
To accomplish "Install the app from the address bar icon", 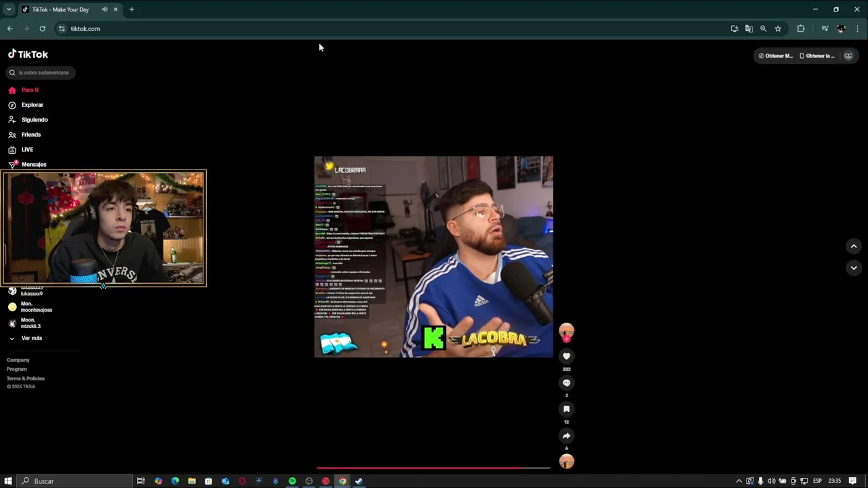I will pos(734,28).
